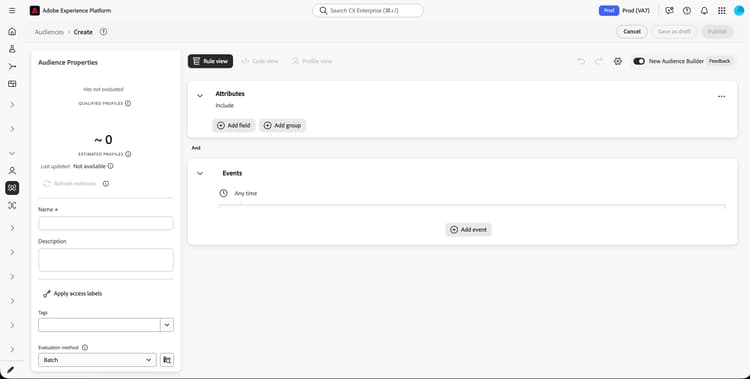
Task: Open the user profile avatar
Action: point(739,11)
